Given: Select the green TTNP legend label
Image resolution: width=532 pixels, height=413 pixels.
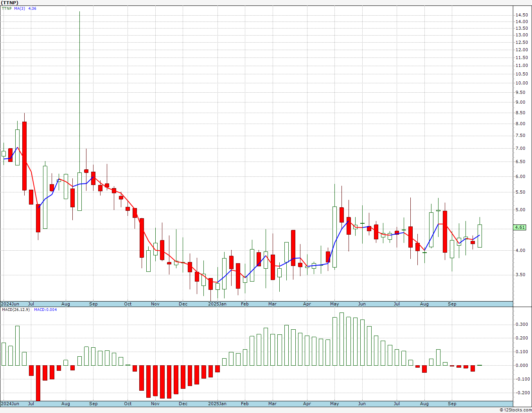Looking at the screenshot, I should 6,8.
